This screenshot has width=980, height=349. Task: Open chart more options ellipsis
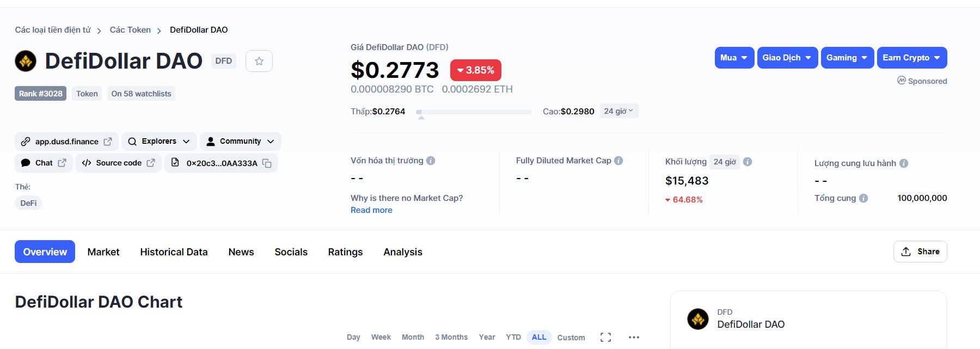pyautogui.click(x=634, y=338)
